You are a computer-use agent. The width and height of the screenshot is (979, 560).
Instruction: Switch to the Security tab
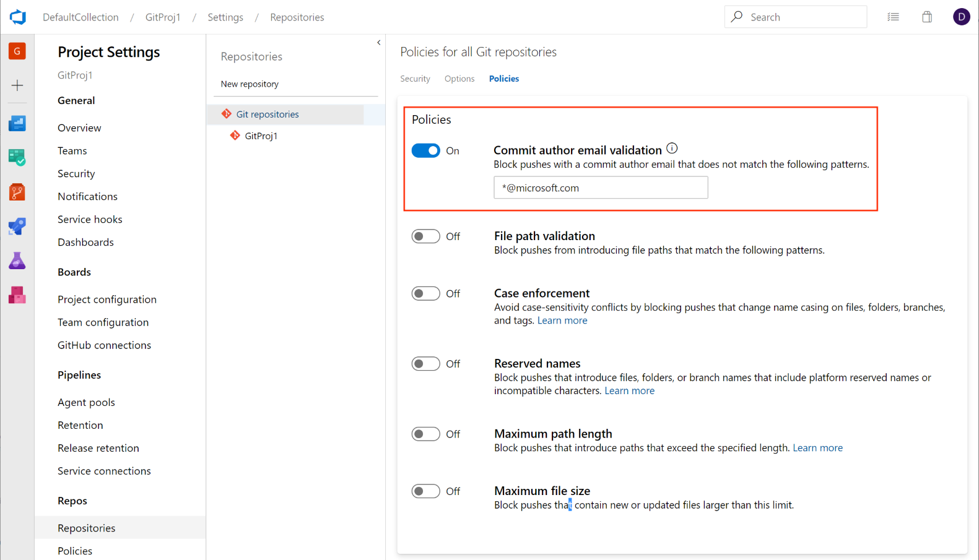coord(415,79)
